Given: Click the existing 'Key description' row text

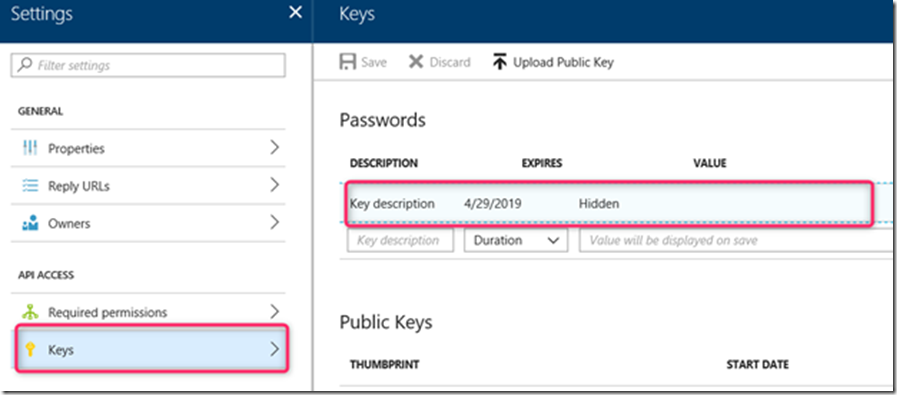Looking at the screenshot, I should (392, 204).
